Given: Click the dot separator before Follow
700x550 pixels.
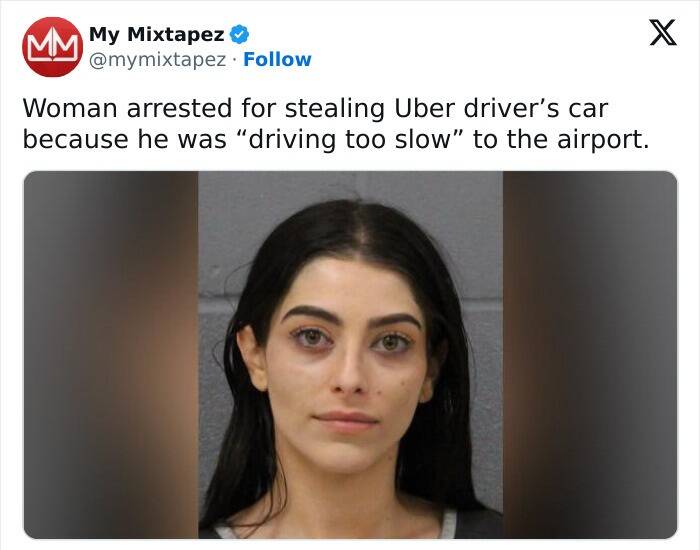Looking at the screenshot, I should point(235,60).
